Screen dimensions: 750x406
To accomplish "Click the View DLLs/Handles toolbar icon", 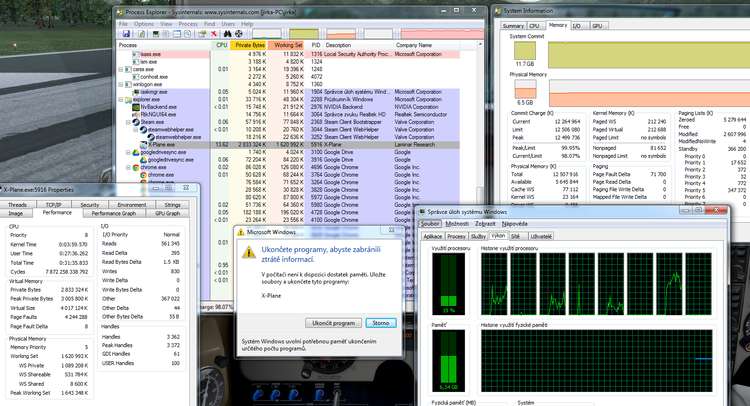I will tap(188, 33).
